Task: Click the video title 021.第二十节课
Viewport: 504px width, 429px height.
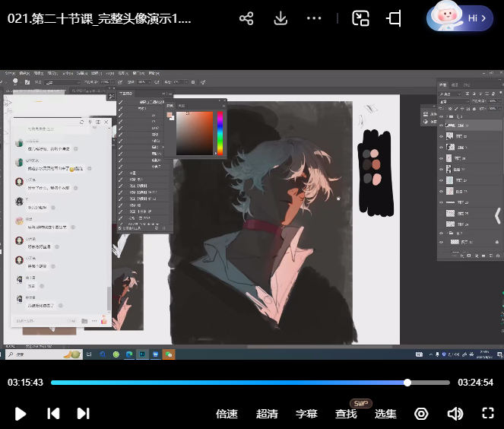Action: pyautogui.click(x=100, y=19)
